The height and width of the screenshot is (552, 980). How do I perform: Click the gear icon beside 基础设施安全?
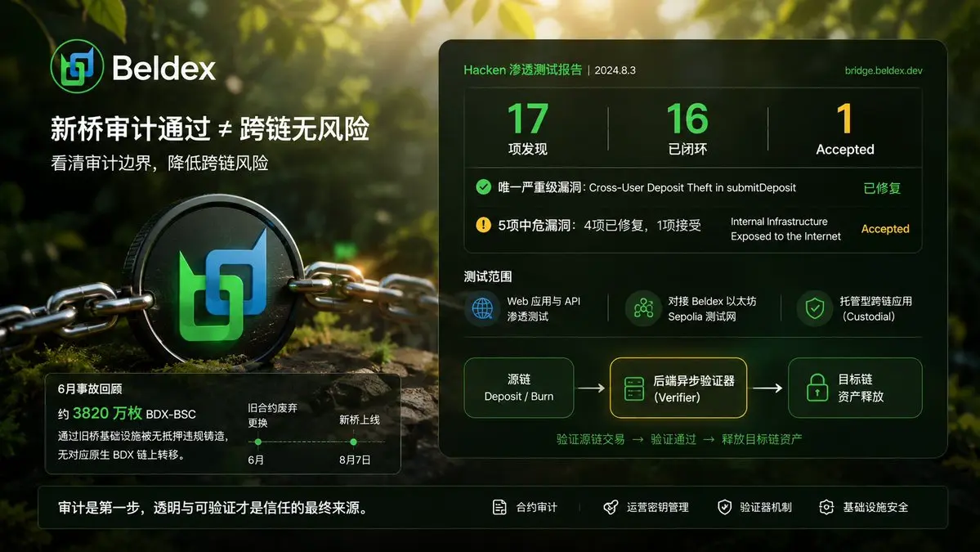(826, 507)
